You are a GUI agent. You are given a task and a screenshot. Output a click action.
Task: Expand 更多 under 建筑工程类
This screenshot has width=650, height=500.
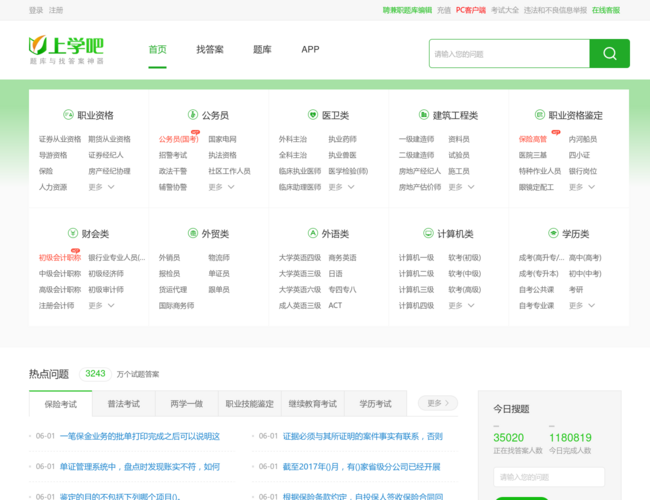coord(461,187)
